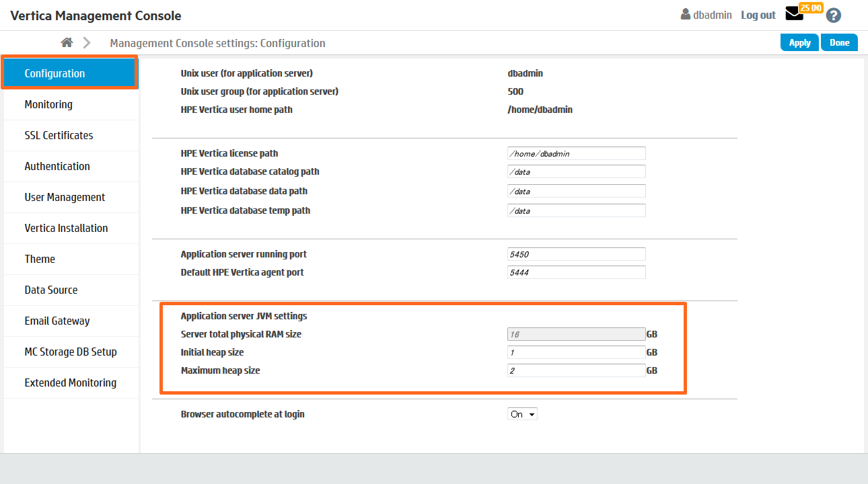Open the Theme settings tab
This screenshot has height=484, width=868.
[x=40, y=259]
